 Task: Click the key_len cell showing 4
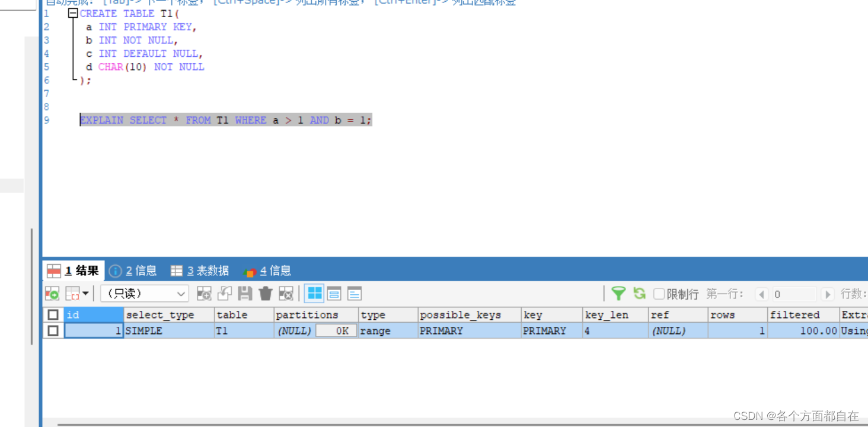click(615, 330)
